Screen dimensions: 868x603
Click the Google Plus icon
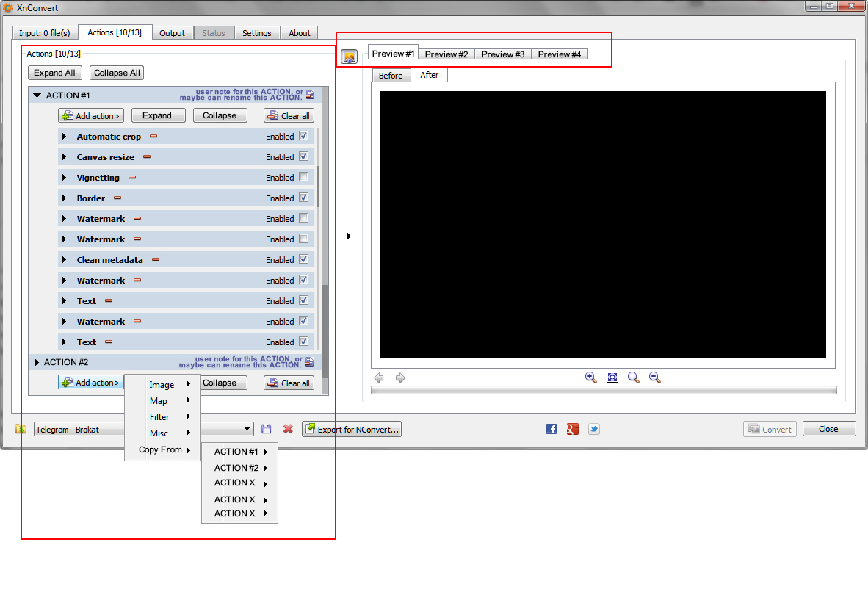(573, 429)
